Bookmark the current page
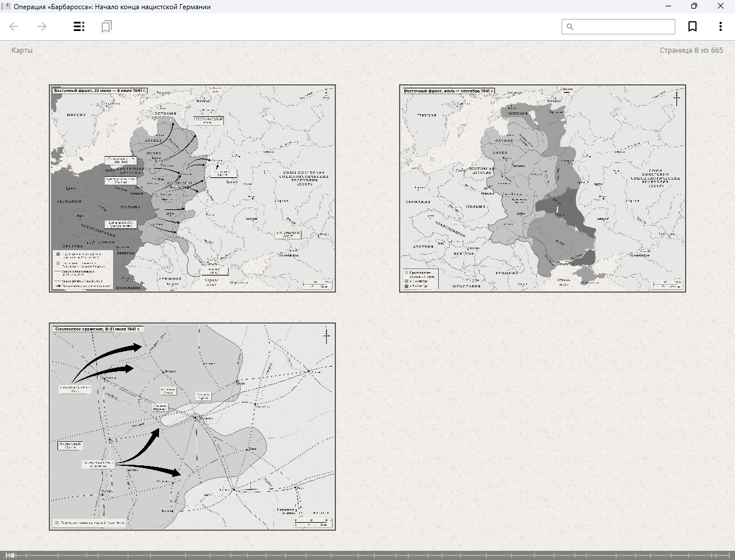The image size is (735, 560). 693,26
